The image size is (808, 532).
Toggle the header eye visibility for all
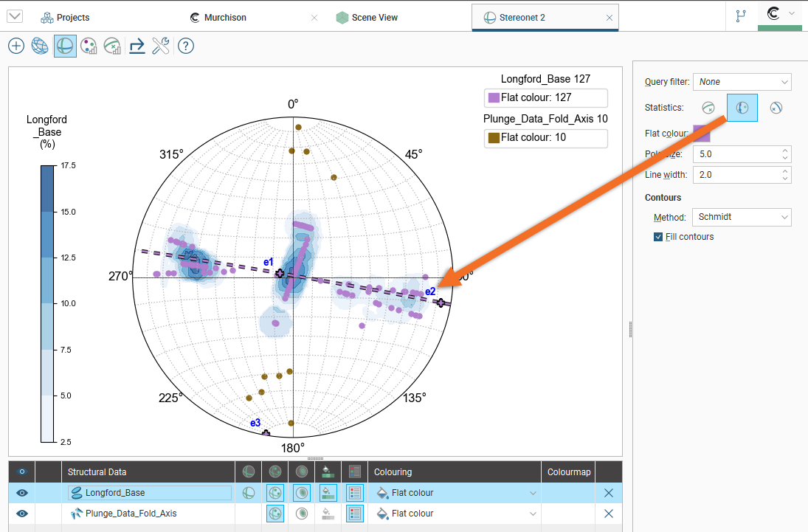click(21, 471)
